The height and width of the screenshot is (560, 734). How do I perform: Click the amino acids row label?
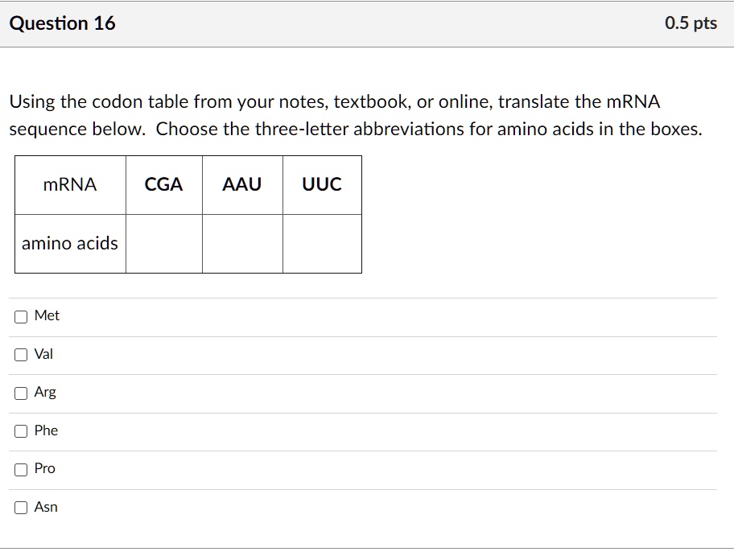69,243
